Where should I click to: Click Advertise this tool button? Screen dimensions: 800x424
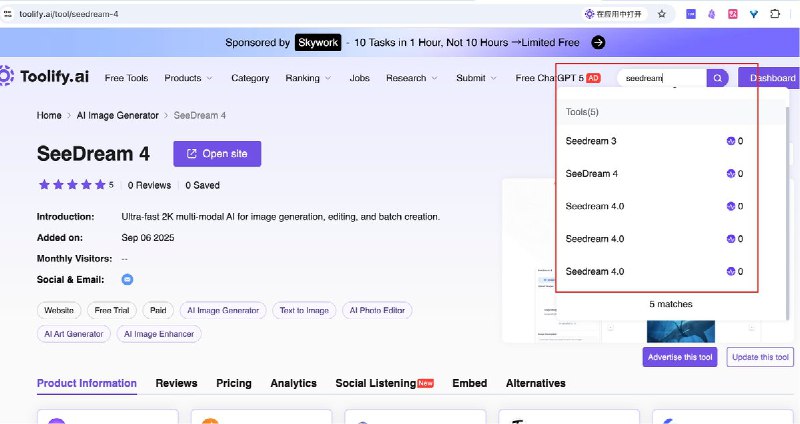[680, 357]
